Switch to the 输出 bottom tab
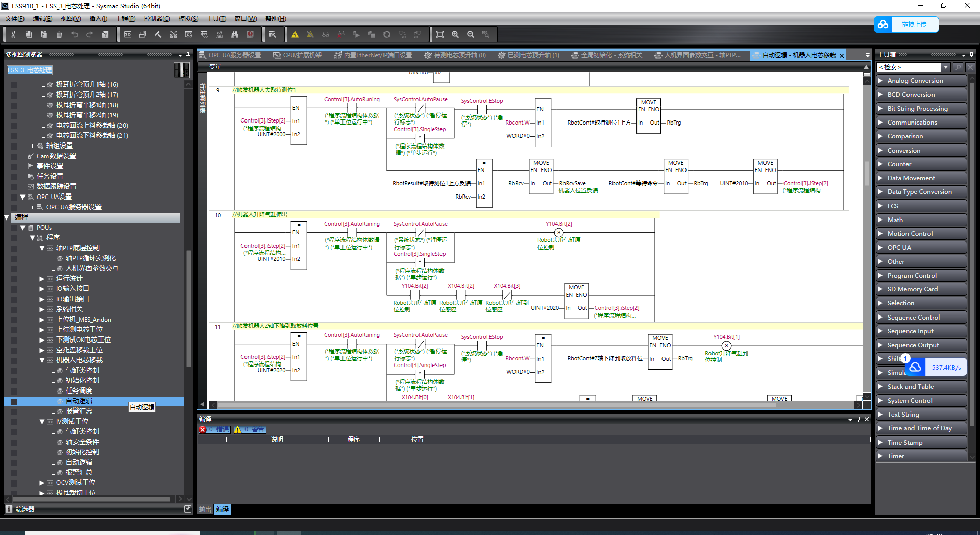 tap(205, 509)
